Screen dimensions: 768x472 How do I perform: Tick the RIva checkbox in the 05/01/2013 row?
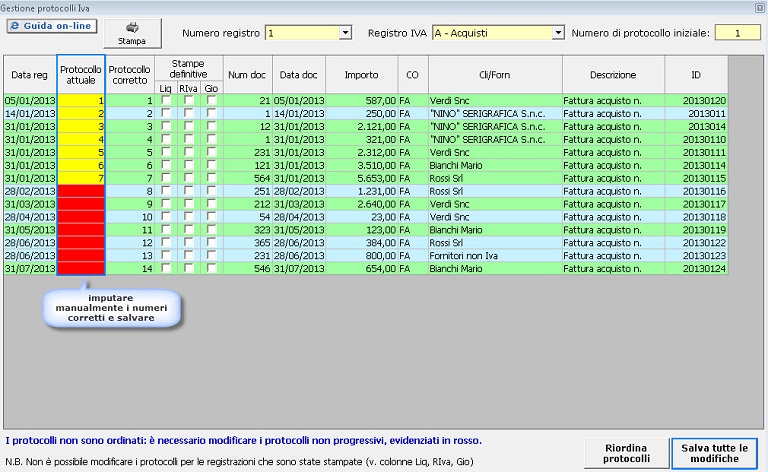point(188,100)
